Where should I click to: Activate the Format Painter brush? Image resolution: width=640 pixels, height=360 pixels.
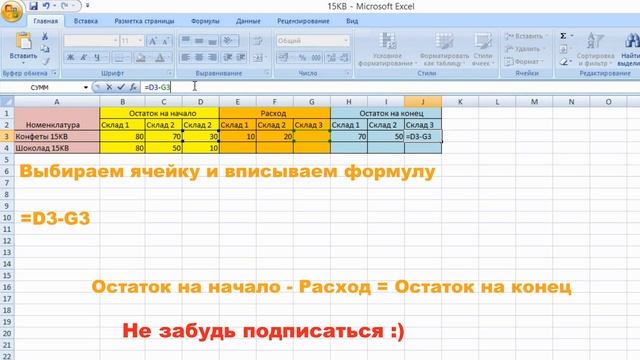coord(45,61)
